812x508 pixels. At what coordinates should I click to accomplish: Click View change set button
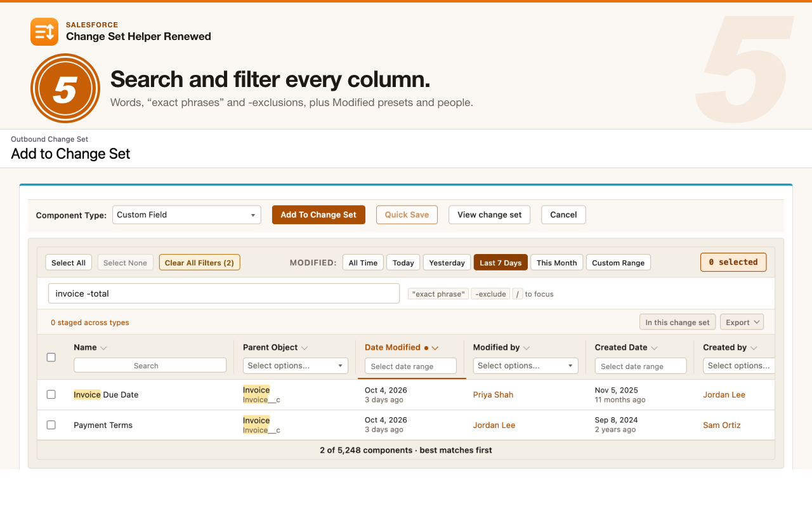(489, 215)
